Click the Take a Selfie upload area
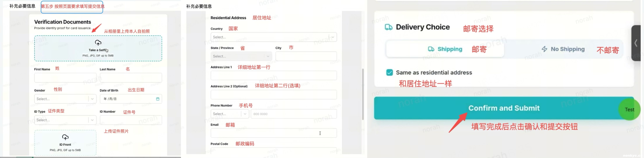This screenshot has height=158, width=644. point(98,48)
